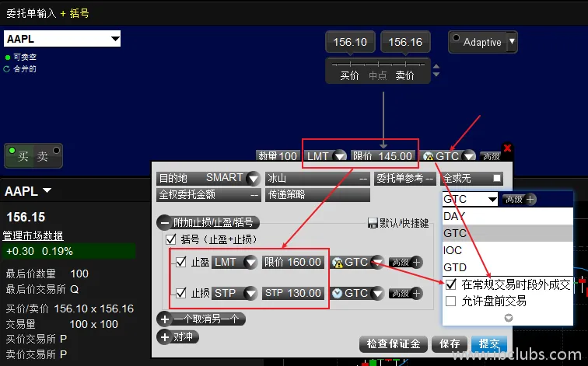Uncheck the 括号 (止盈+止损) checkbox

pos(171,239)
